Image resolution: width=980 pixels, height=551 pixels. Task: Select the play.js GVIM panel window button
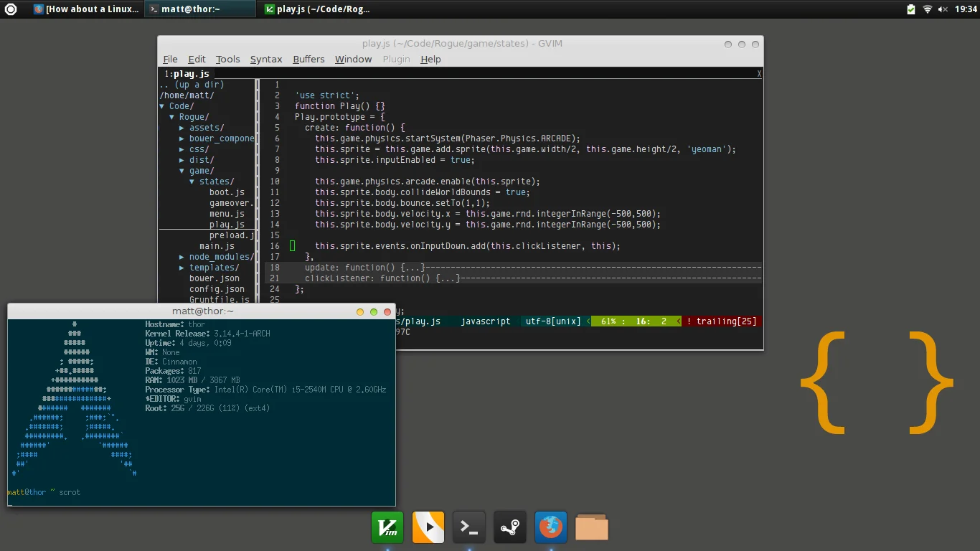click(316, 9)
